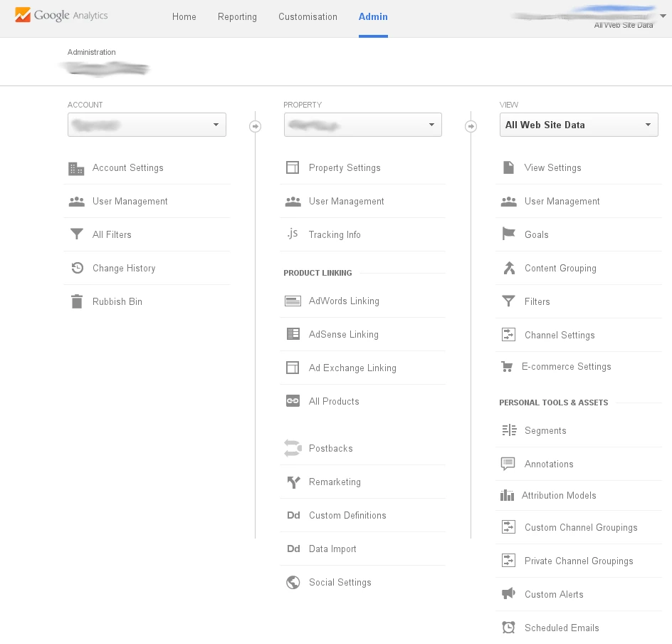Click the View Settings document icon
Image resolution: width=672 pixels, height=644 pixels.
[x=509, y=167]
